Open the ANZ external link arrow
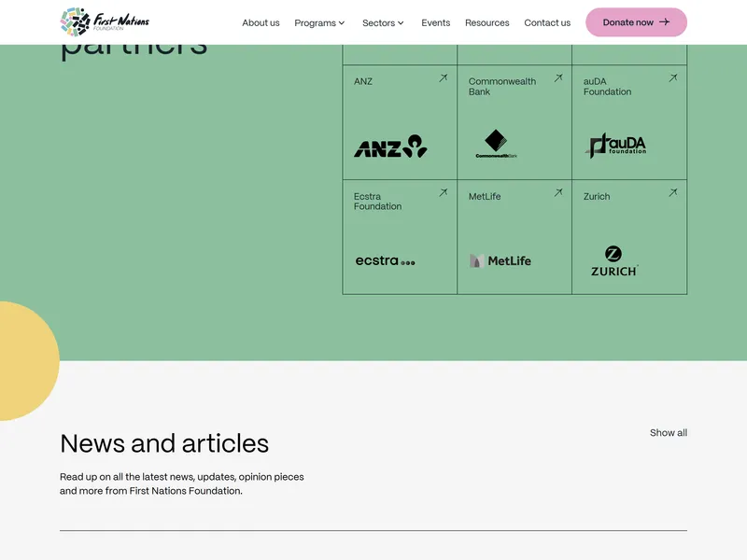This screenshot has height=560, width=747. tap(444, 77)
